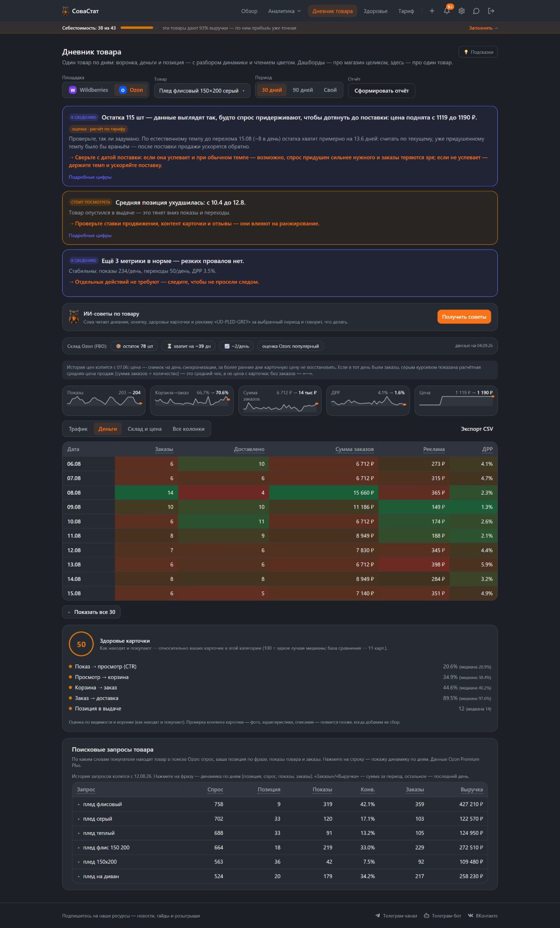Image resolution: width=560 pixels, height=928 pixels.
Task: Select the 30 дней period
Action: [272, 90]
